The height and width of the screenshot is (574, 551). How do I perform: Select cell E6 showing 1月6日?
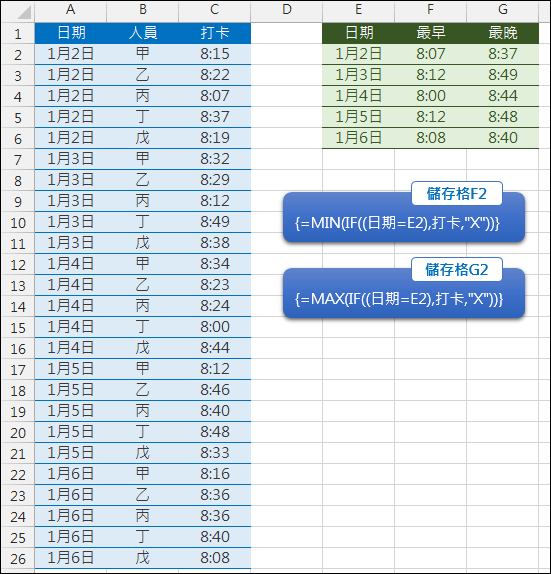(358, 138)
